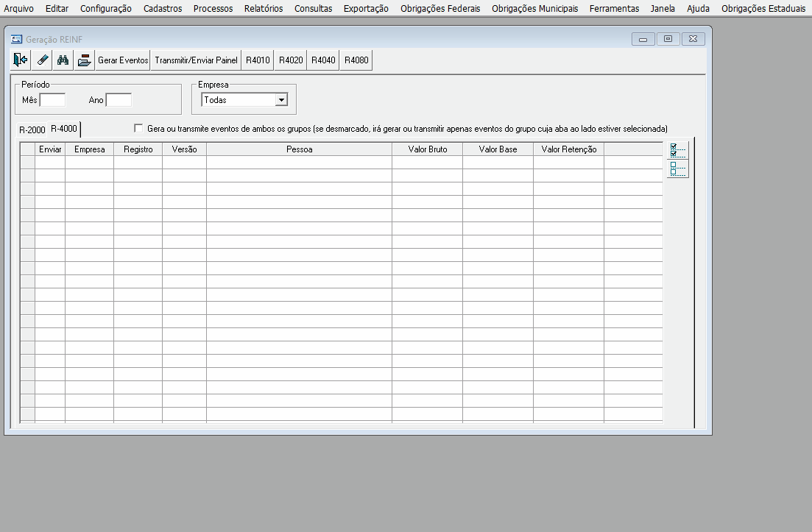
Task: Click the printer icon in toolbar
Action: [x=84, y=60]
